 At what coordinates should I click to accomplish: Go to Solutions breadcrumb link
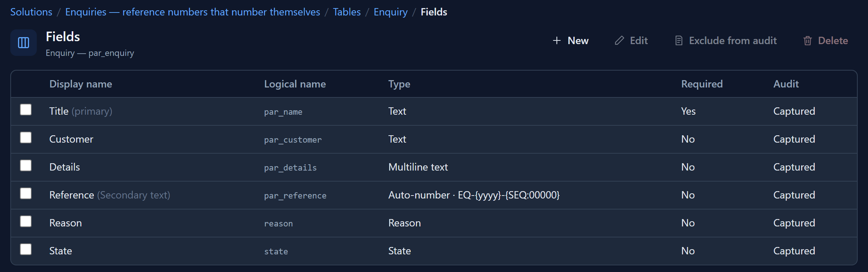(31, 12)
